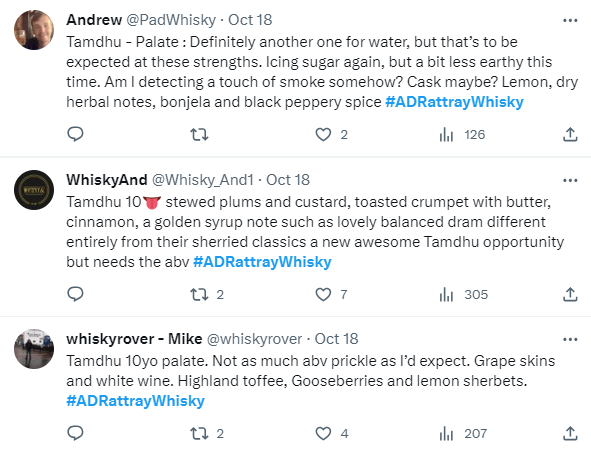The height and width of the screenshot is (451, 591).
Task: View analytics showing 126 views
Action: pyautogui.click(x=462, y=135)
